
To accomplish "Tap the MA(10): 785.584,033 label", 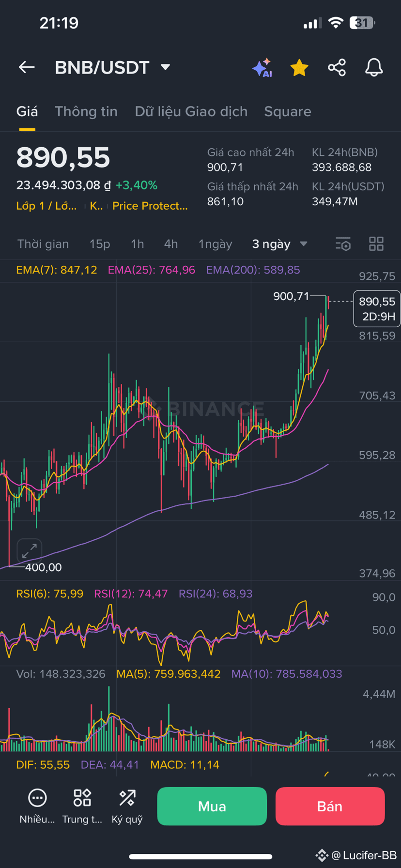I will point(287,674).
